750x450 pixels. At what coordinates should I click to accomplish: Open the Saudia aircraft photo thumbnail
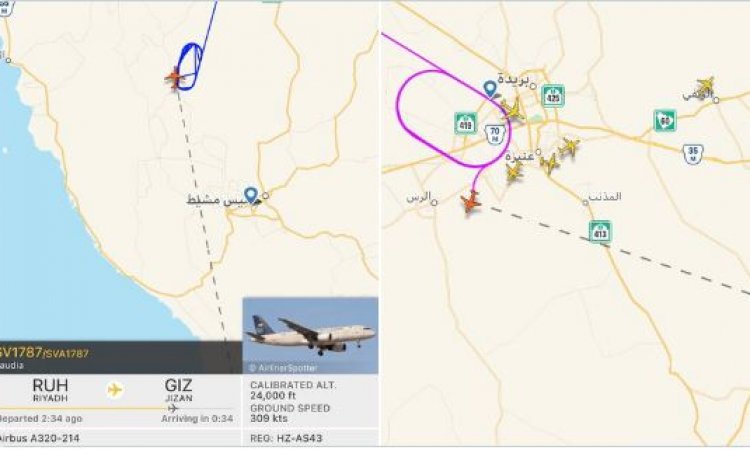point(310,336)
